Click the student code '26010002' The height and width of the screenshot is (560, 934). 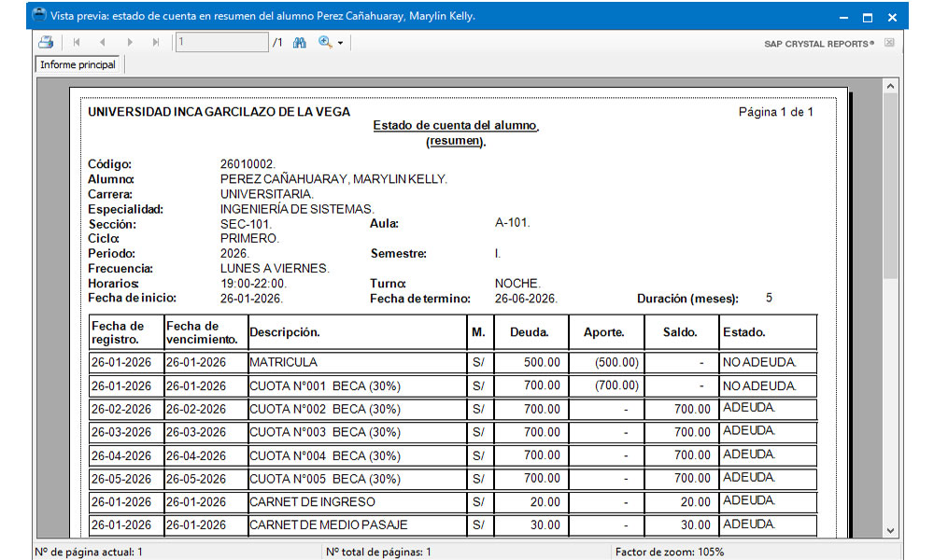(248, 164)
